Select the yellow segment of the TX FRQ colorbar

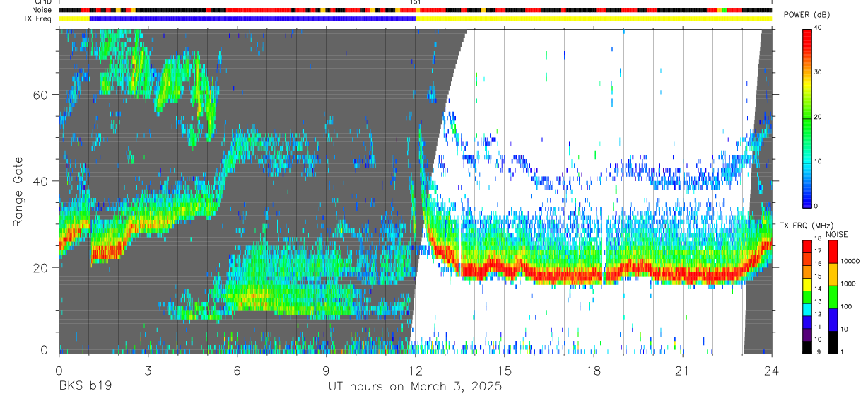[808, 285]
